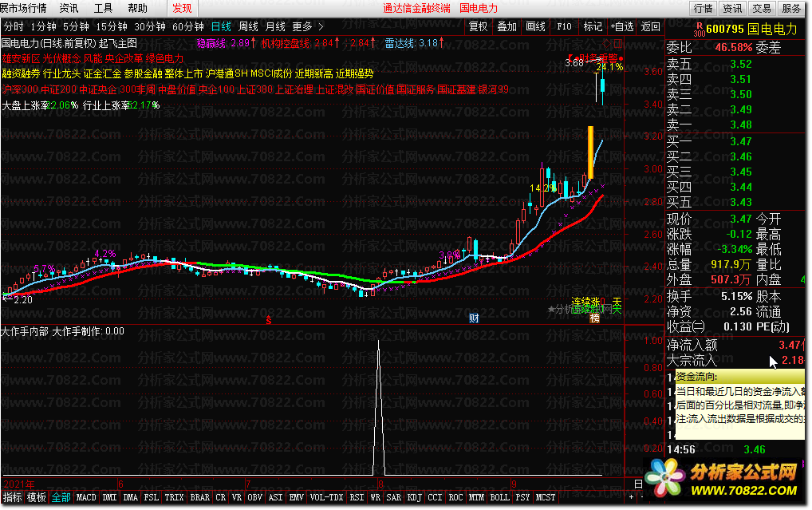This screenshot has height=510, width=812.
Task: Switch to the BOLL indicator
Action: pyautogui.click(x=500, y=497)
